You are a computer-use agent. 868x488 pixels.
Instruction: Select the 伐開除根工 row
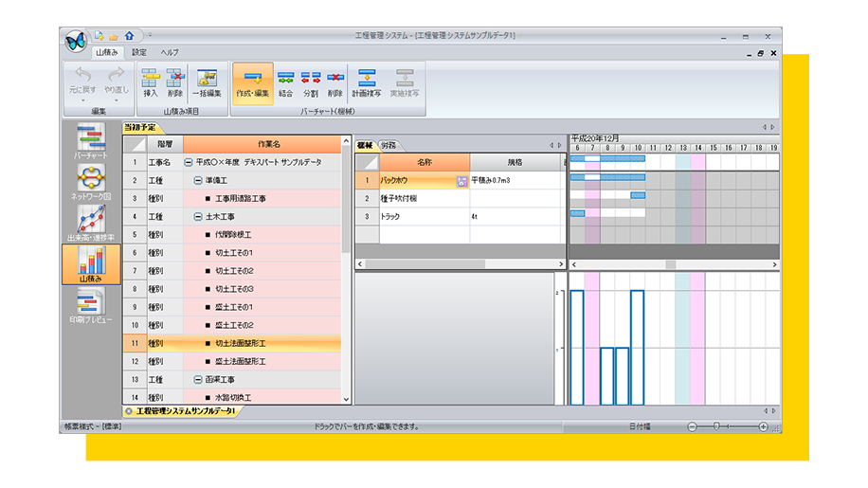click(232, 235)
